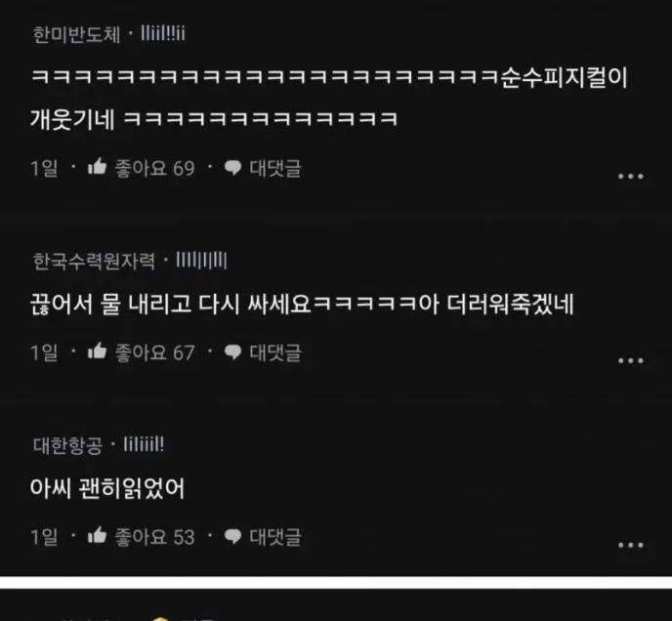The height and width of the screenshot is (621, 672).
Task: Open more options for 한미반도체 comment
Action: point(630,176)
